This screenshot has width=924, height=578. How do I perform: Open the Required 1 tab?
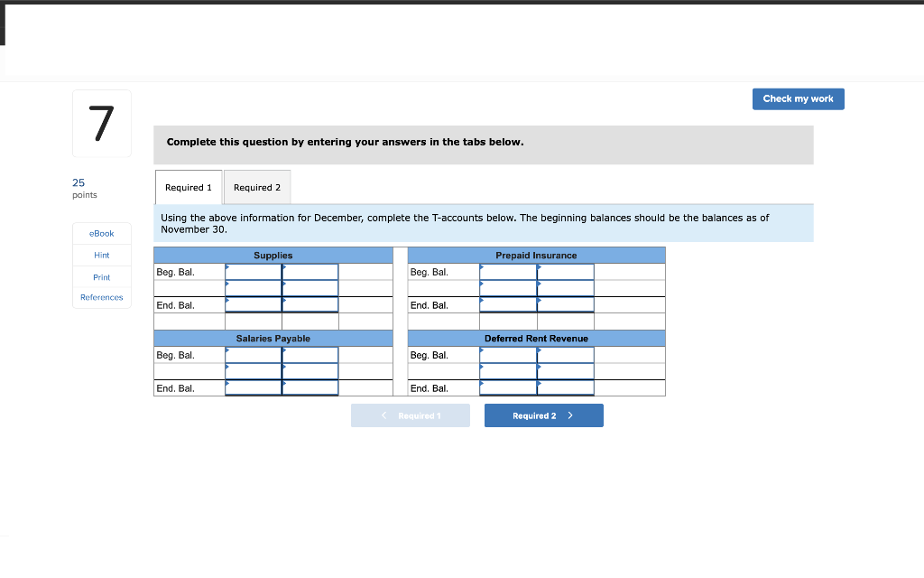coord(189,188)
